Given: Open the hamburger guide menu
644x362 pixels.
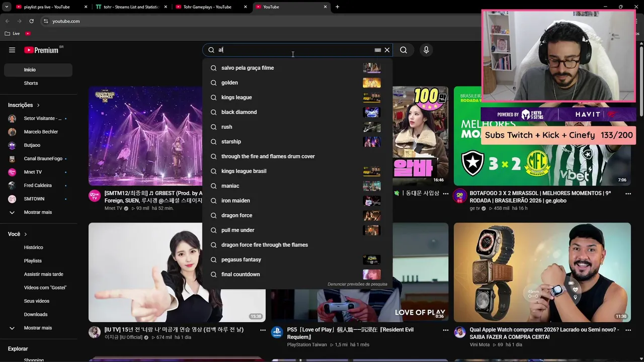Looking at the screenshot, I should (x=12, y=50).
